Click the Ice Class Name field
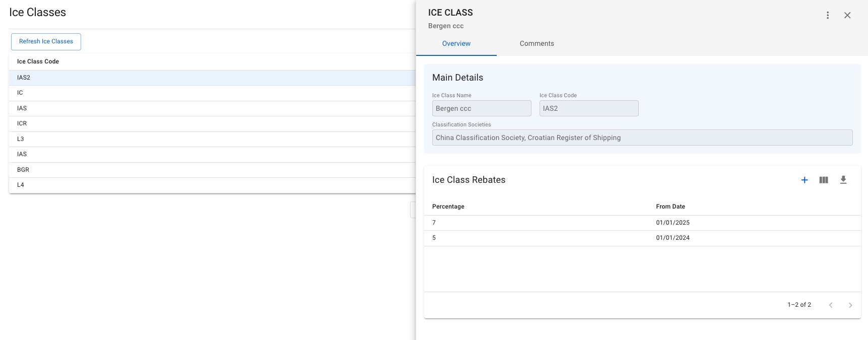 481,109
